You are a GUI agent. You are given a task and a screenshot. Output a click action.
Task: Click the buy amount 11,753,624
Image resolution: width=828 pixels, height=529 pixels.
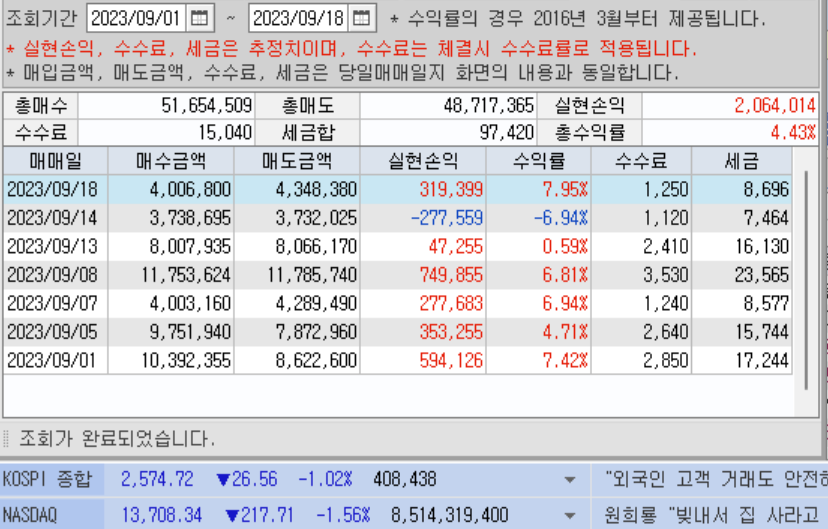tap(186, 275)
